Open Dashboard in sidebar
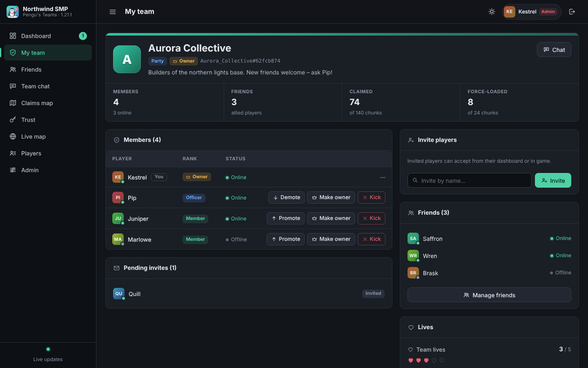Image resolution: width=588 pixels, height=368 pixels. pos(48,36)
